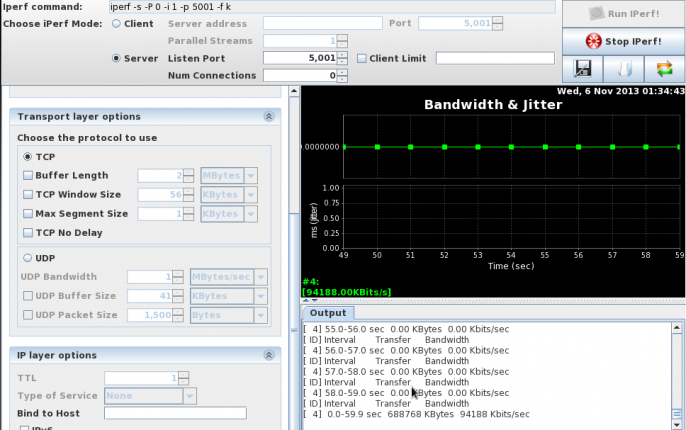Click the Listen Port spinner arrows
Image resolution: width=686 pixels, height=430 pixels.
coord(343,58)
